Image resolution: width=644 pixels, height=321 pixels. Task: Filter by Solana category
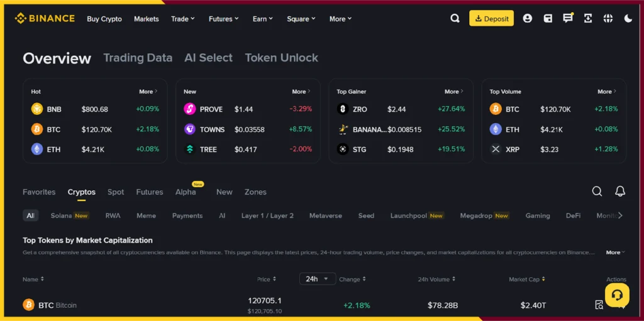coord(70,215)
